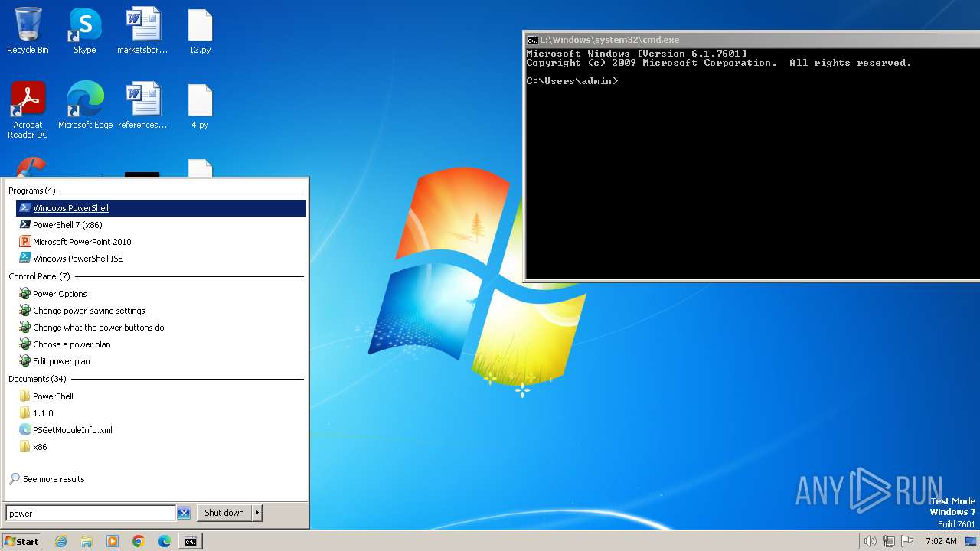Select the 4.py file on desktop
The width and height of the screenshot is (980, 551).
[x=200, y=106]
